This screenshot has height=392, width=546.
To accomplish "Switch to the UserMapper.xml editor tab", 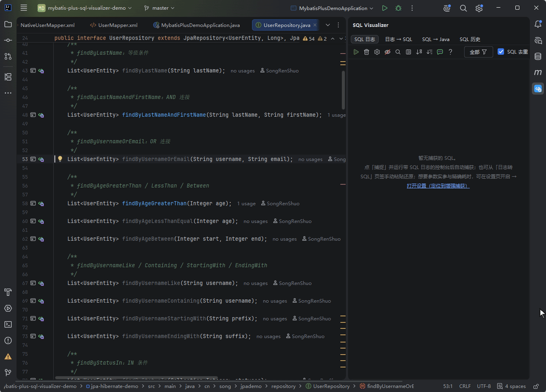I will 114,25.
